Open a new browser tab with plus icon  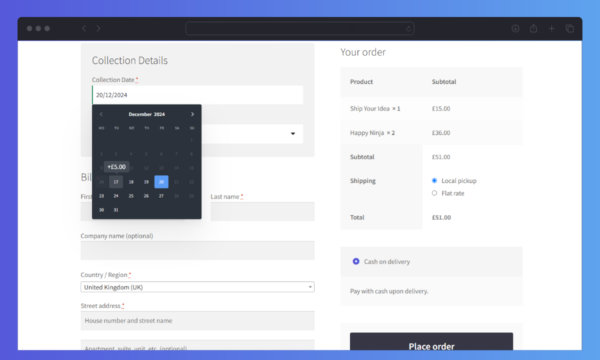pos(551,28)
